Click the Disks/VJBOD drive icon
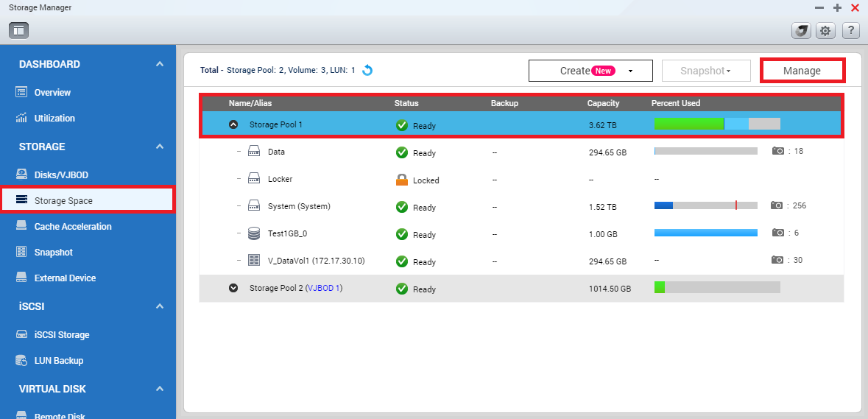This screenshot has height=419, width=868. [x=21, y=175]
